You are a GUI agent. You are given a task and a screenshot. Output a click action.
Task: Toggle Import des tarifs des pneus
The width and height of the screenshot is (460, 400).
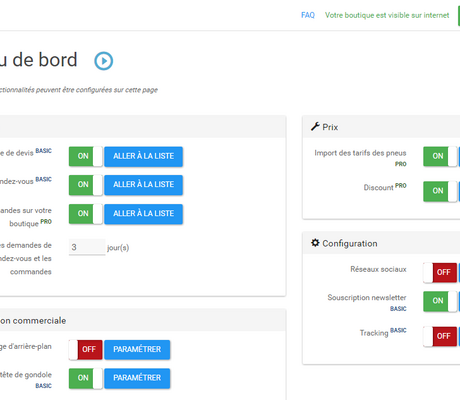click(x=440, y=156)
